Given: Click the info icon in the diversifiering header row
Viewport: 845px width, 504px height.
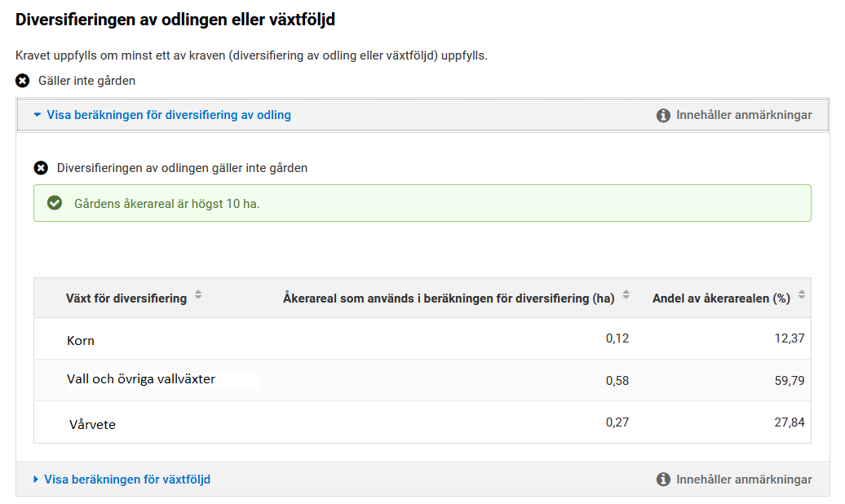Looking at the screenshot, I should tap(663, 115).
